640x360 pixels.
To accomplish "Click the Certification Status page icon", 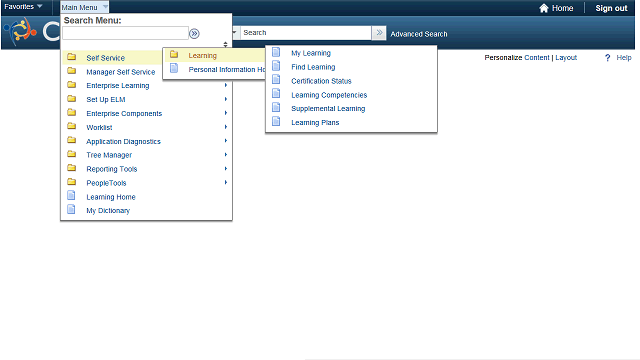I will coord(276,80).
